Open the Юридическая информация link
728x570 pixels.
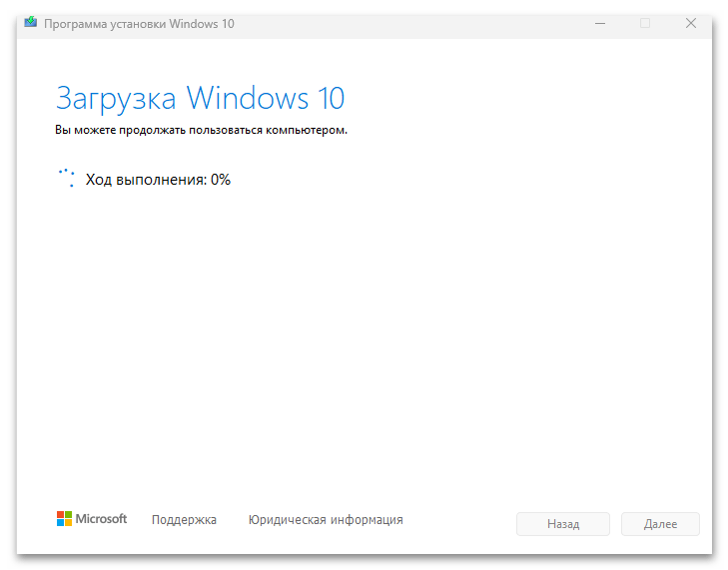pyautogui.click(x=326, y=519)
